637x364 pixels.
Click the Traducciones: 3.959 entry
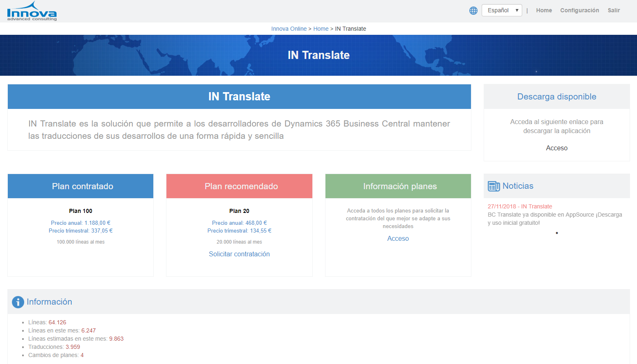click(x=54, y=347)
